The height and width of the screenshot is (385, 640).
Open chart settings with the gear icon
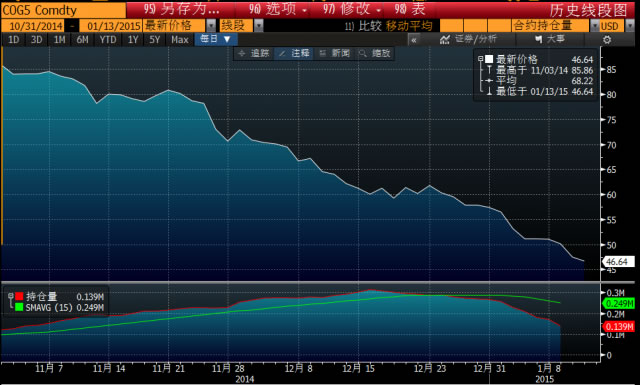607,40
